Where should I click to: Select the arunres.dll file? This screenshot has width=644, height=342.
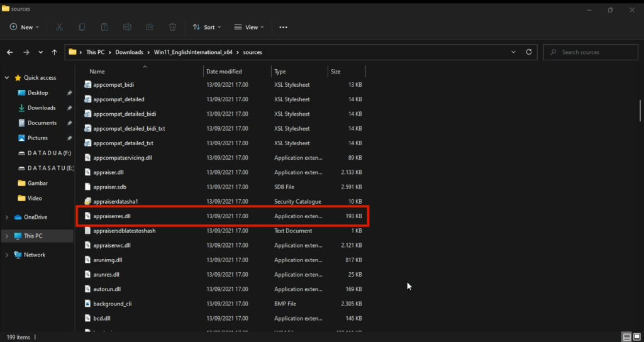point(223,275)
